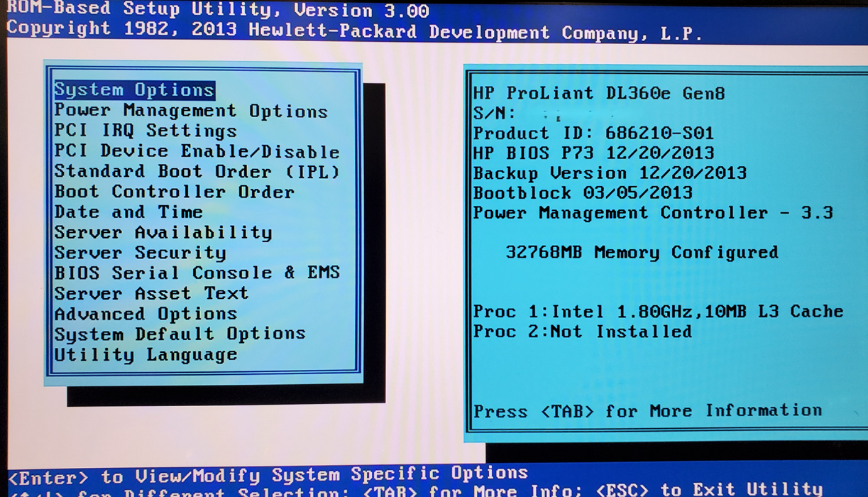Choose Server Security option
This screenshot has height=497, width=868.
[x=140, y=253]
